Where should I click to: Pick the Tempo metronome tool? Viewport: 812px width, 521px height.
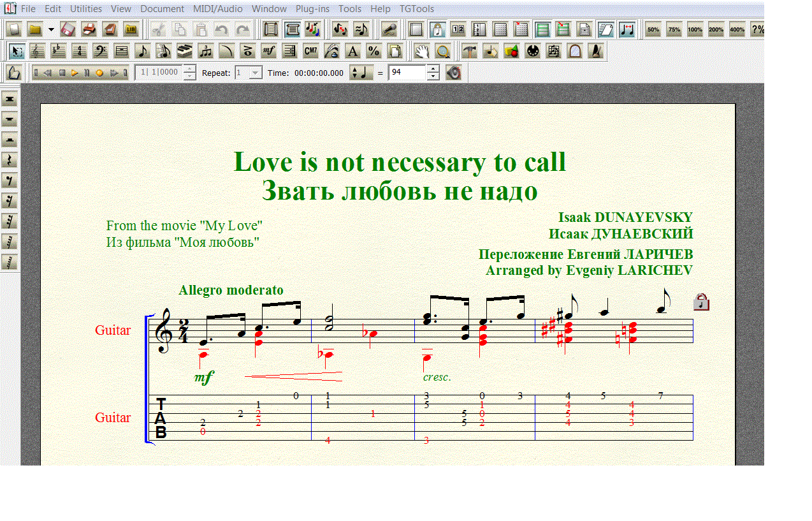[x=596, y=52]
